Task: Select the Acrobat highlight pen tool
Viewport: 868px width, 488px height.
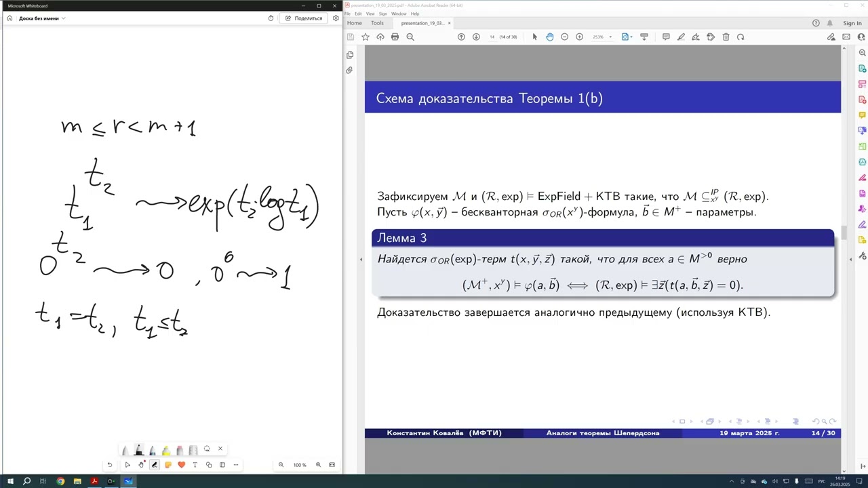Action: coord(681,37)
